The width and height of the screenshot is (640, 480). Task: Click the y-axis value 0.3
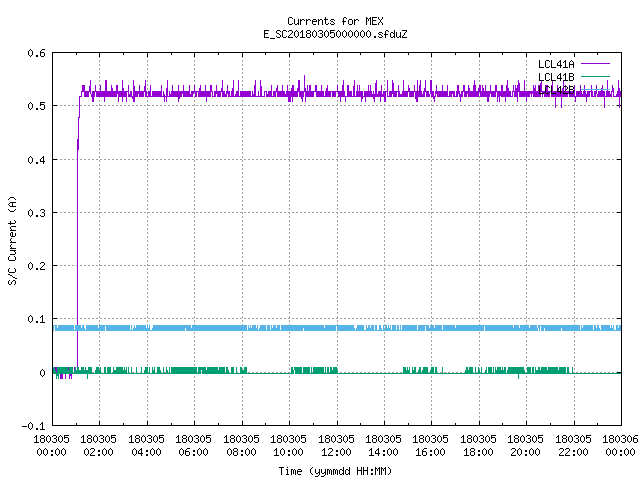(x=36, y=213)
